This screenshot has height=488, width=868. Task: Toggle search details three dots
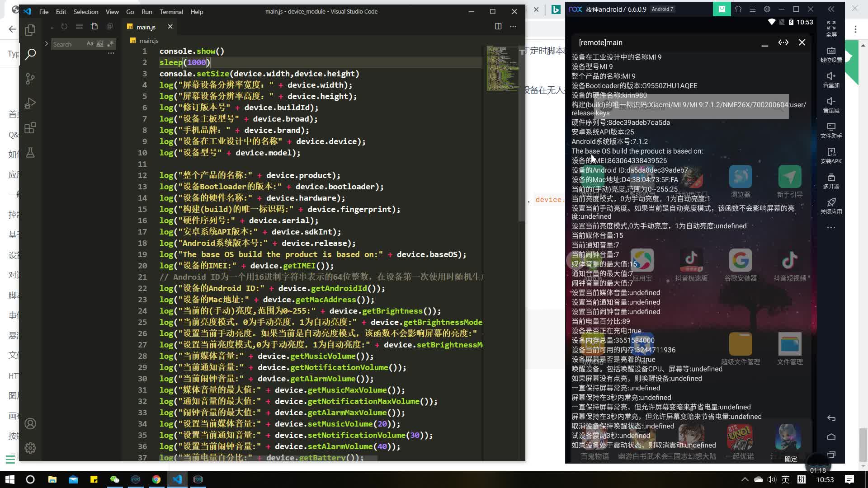111,53
